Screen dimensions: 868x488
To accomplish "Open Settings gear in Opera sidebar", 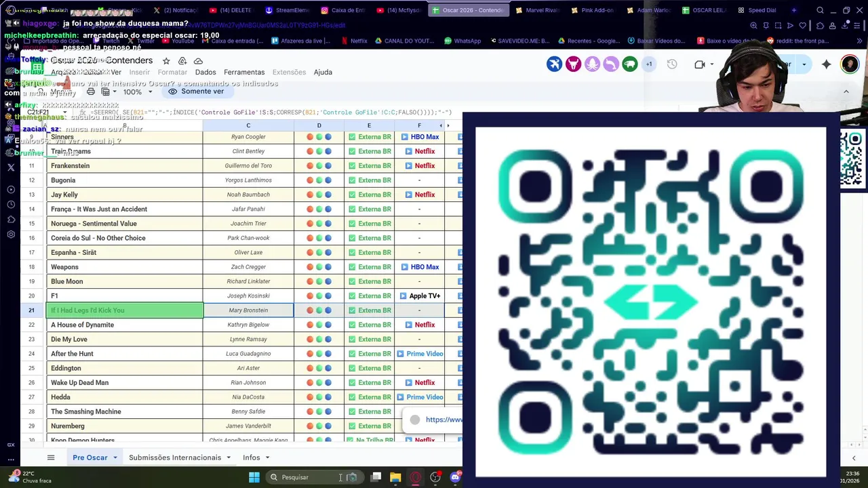I will click(x=11, y=235).
